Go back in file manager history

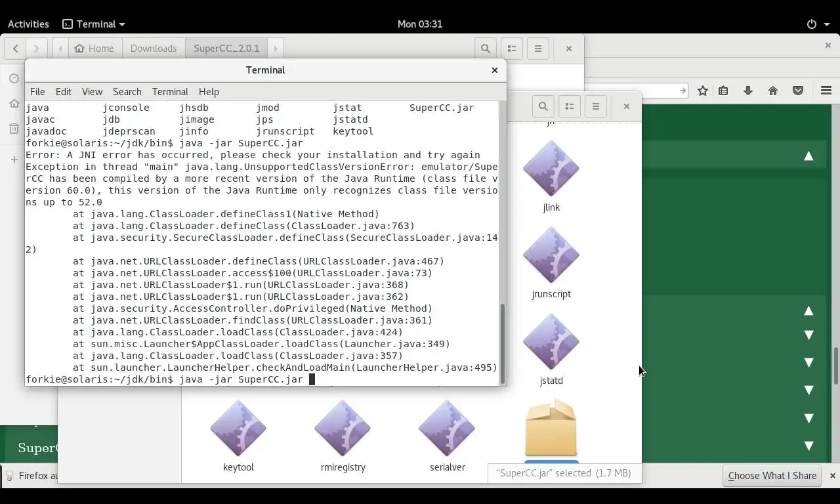point(15,49)
